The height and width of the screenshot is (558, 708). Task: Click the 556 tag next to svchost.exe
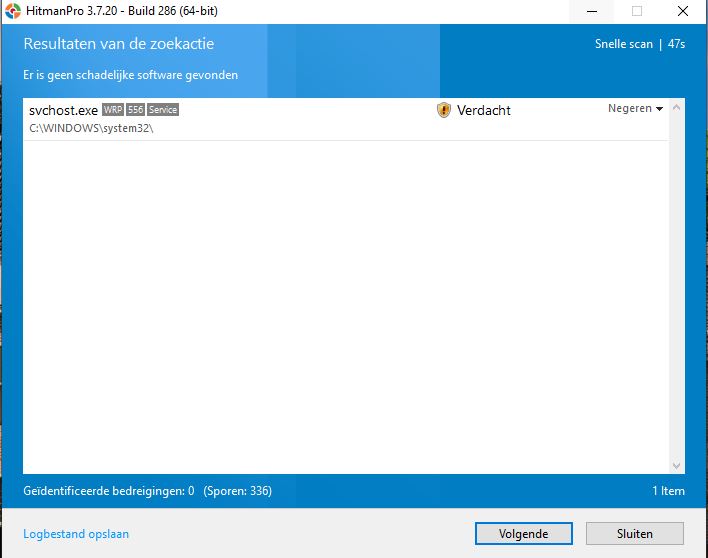point(135,110)
